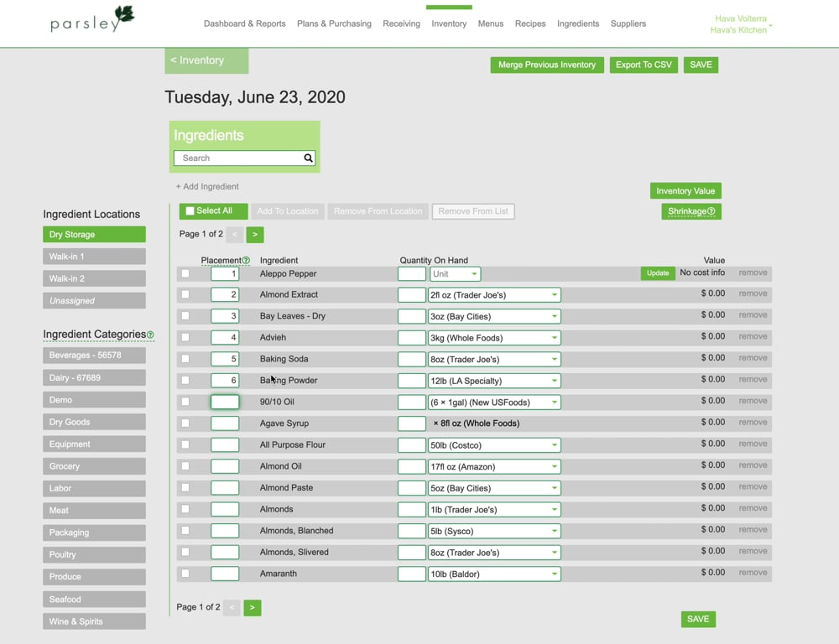Open the Ingredient Categories help icon
The height and width of the screenshot is (644, 839).
pyautogui.click(x=149, y=334)
